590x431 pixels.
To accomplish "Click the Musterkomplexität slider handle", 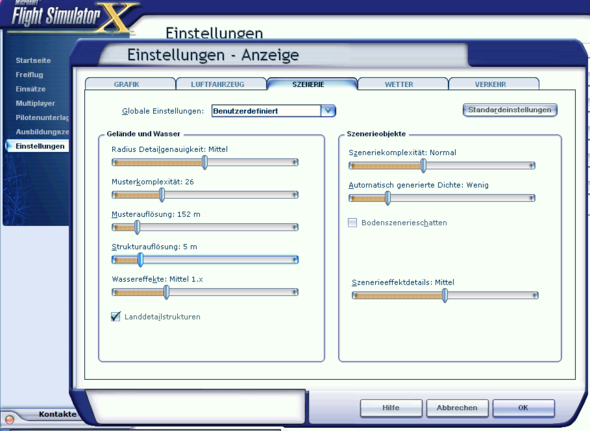I will (x=162, y=195).
